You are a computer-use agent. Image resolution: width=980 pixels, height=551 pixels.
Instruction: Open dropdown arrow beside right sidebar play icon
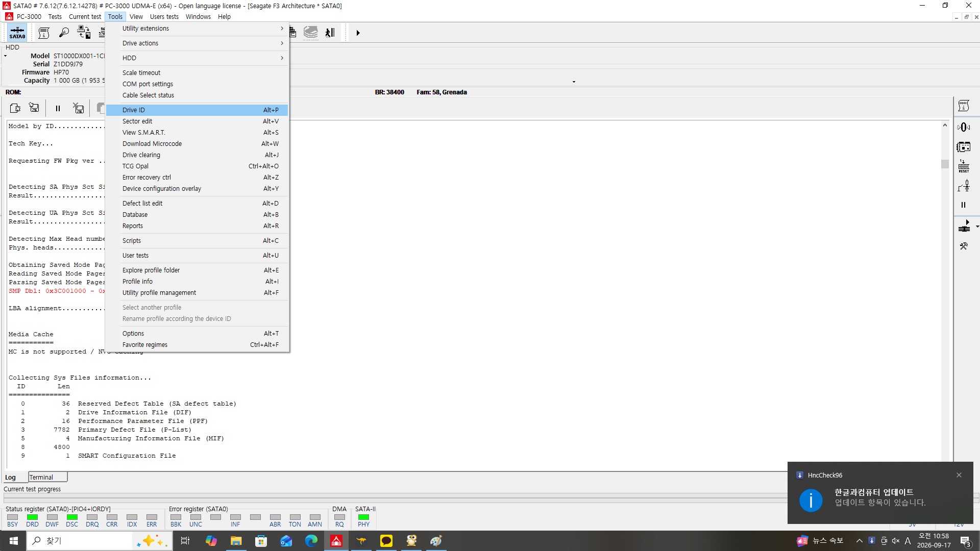click(977, 227)
